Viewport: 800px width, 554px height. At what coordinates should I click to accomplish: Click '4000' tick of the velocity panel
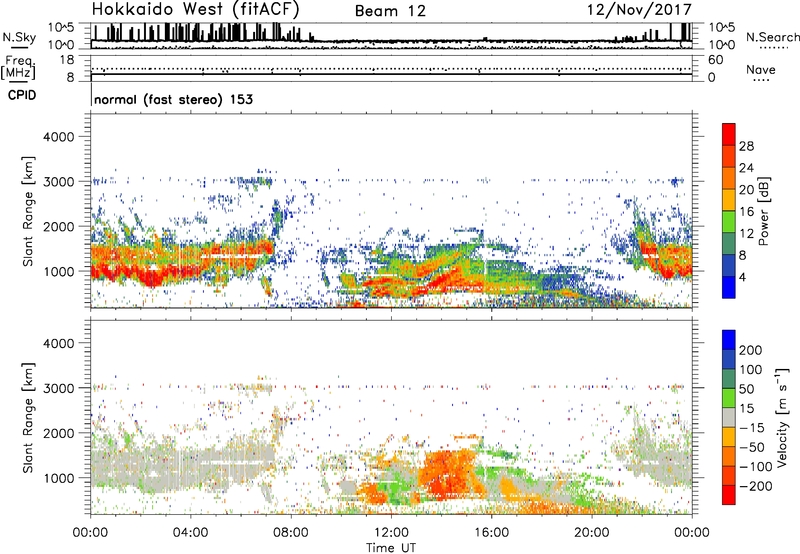tap(59, 343)
